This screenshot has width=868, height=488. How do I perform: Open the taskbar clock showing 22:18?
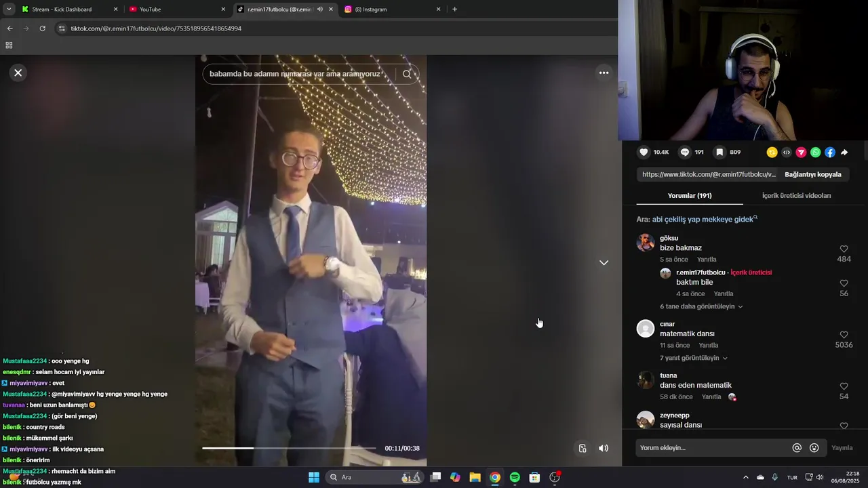coord(848,477)
